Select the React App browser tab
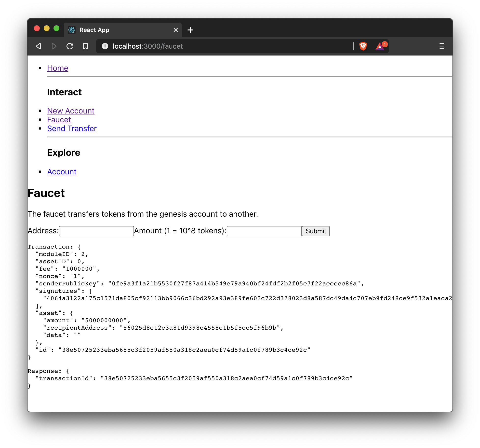This screenshot has height=448, width=480. tap(123, 30)
